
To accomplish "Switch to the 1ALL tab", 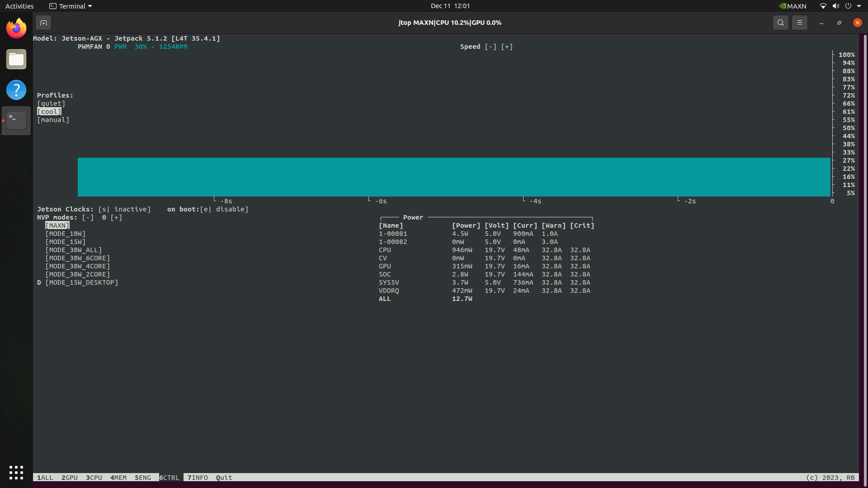I will tap(45, 478).
